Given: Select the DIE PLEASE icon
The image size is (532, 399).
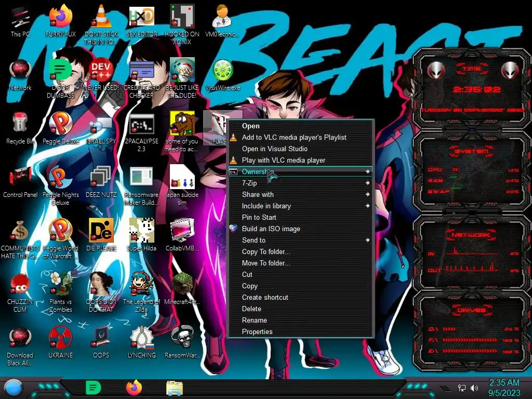Looking at the screenshot, I should pyautogui.click(x=101, y=236).
